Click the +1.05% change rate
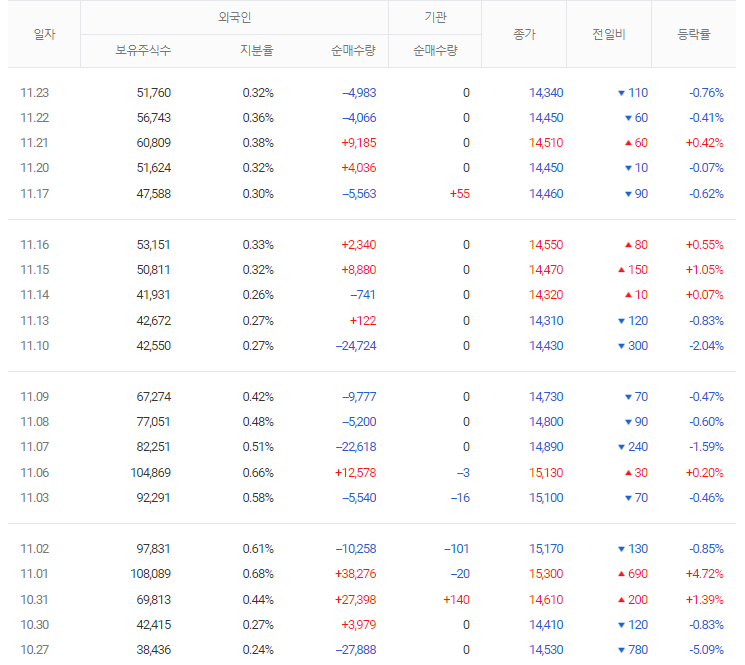Viewport: 745px width, 665px height. point(705,270)
